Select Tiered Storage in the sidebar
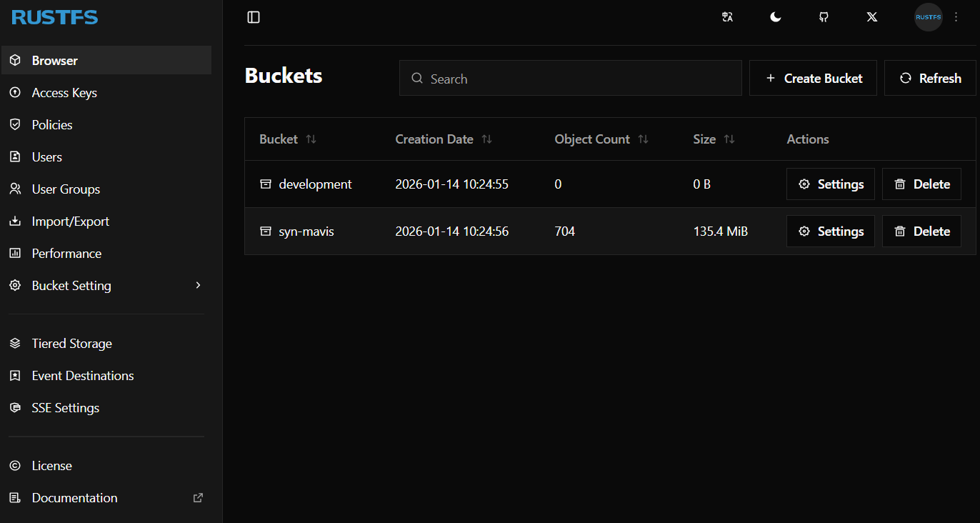The height and width of the screenshot is (523, 980). (71, 343)
